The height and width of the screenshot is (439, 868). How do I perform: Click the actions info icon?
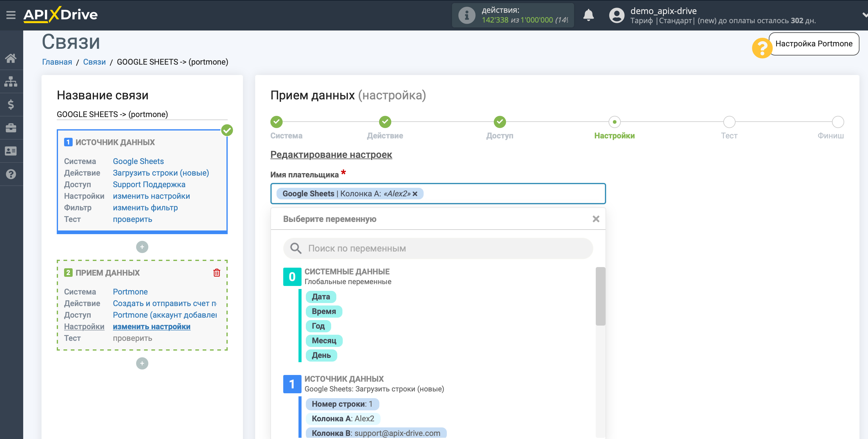tap(466, 15)
